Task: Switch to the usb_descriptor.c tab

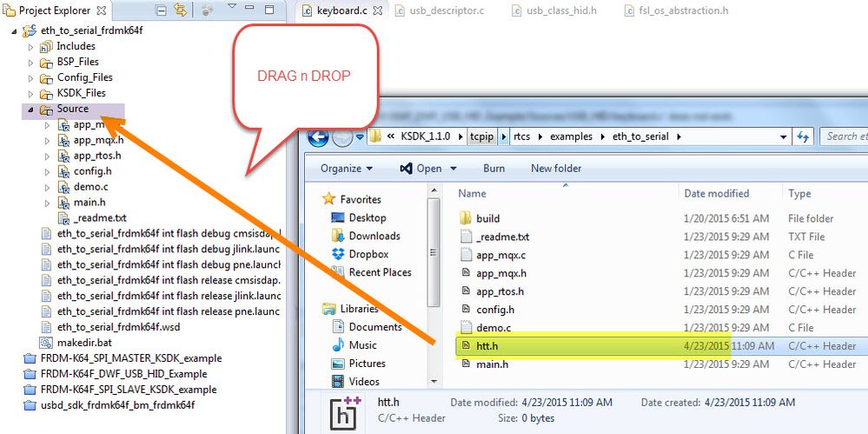Action: click(x=446, y=10)
